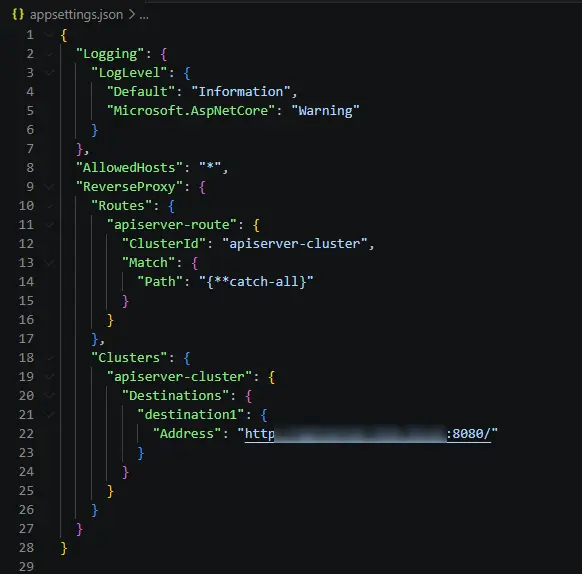582x574 pixels.
Task: Click the "Routes" key
Action: pyautogui.click(x=121, y=206)
